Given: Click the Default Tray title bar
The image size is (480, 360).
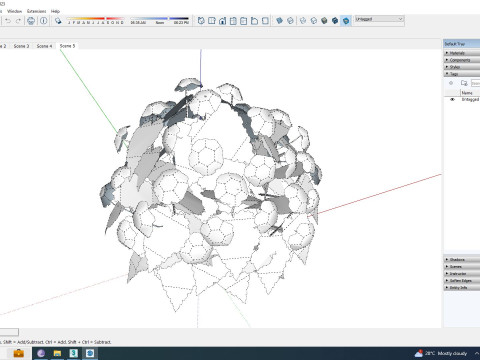Looking at the screenshot, I should [x=462, y=44].
